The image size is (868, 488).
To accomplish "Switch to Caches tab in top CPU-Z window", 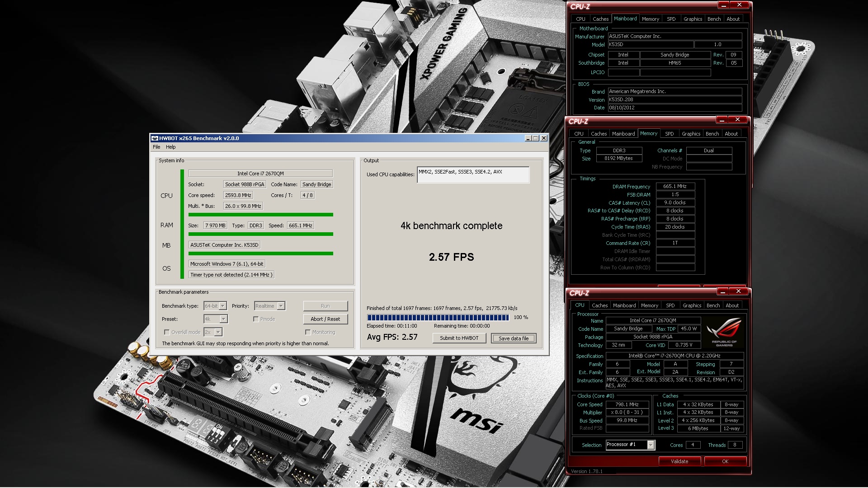I will coord(600,19).
